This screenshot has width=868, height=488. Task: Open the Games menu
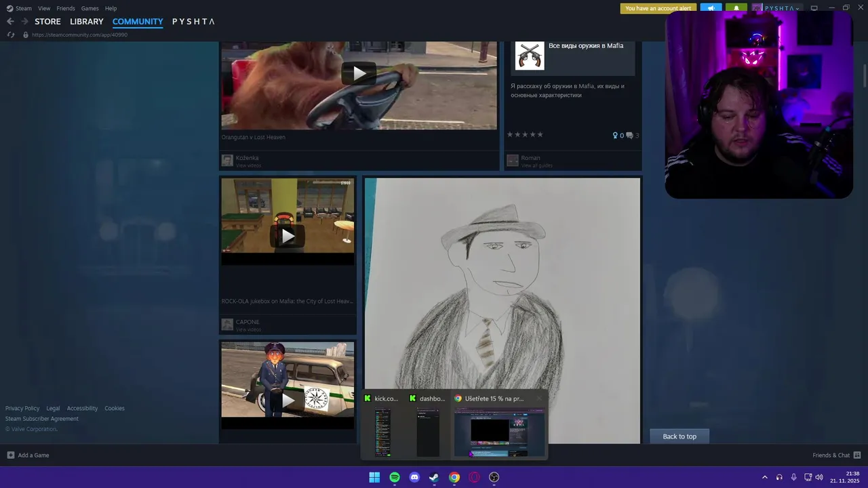(90, 8)
